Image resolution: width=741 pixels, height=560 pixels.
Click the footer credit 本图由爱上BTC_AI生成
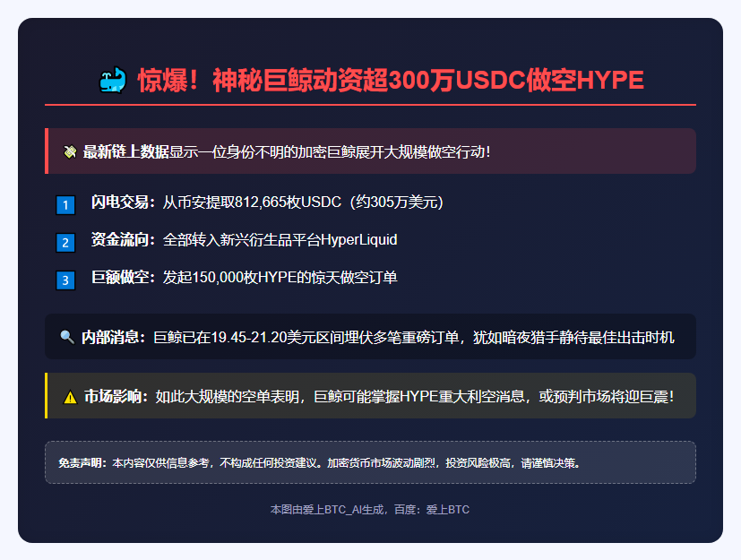tap(326, 510)
